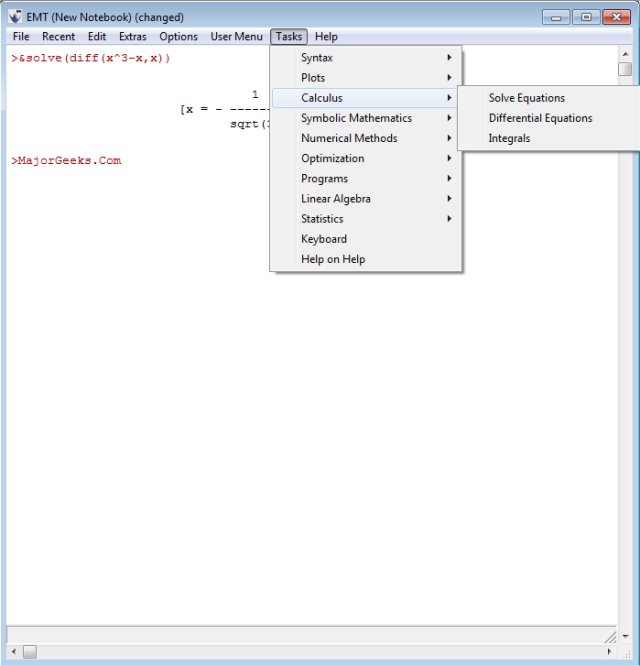The height and width of the screenshot is (666, 640).
Task: Click the vertical scrollbar up arrow
Action: (625, 54)
